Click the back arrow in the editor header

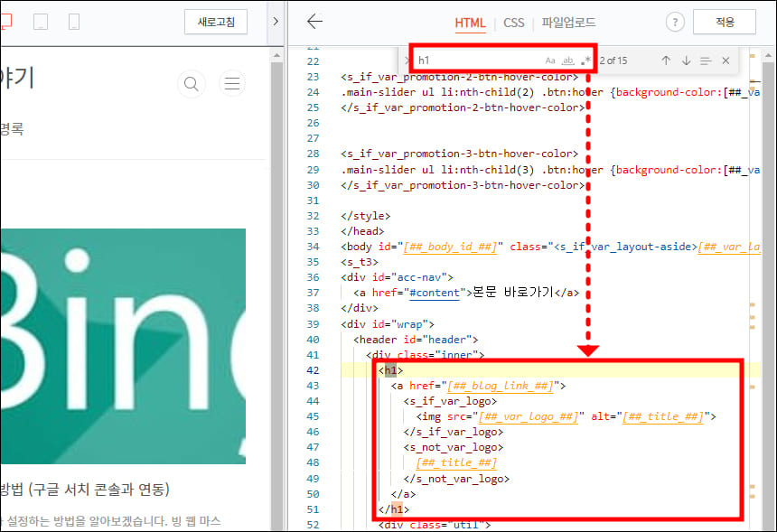click(314, 22)
